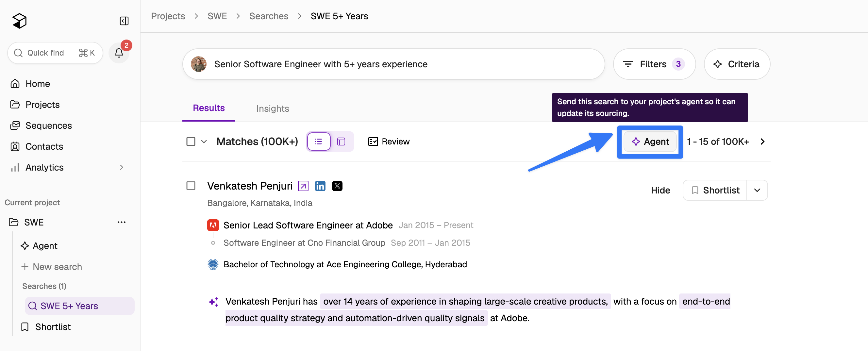Click the '1 - 15 of 100K+' counter

pos(718,142)
